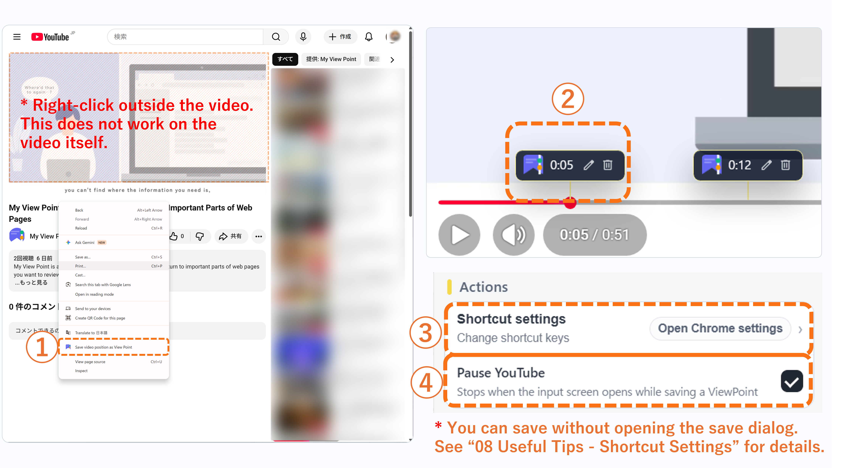Toggle the Pause YouTube checkbox
868x468 pixels.
coord(791,381)
